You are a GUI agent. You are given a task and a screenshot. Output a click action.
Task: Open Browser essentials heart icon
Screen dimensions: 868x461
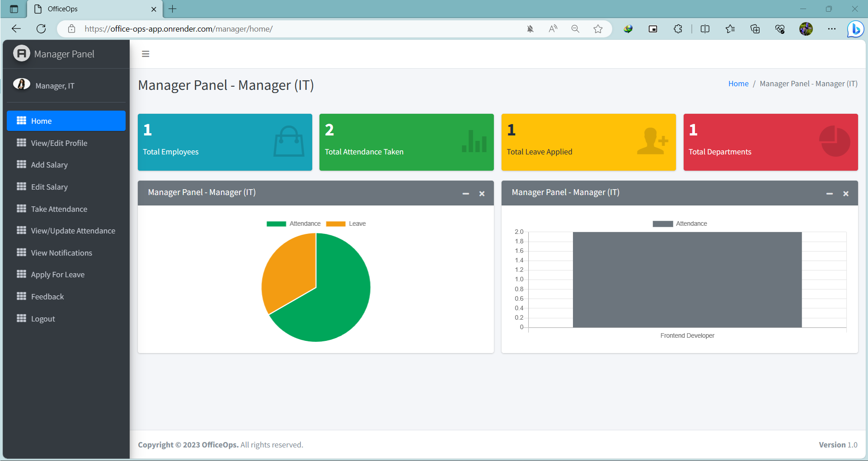[780, 29]
